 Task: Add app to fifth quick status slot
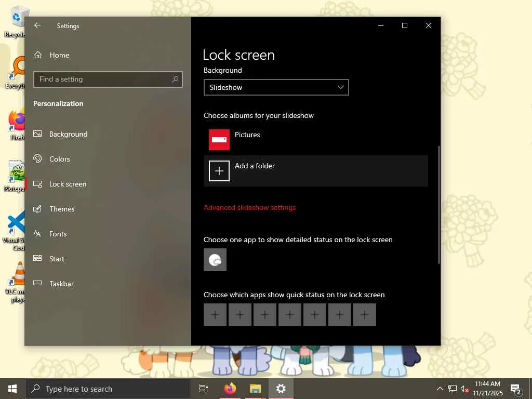tap(315, 315)
